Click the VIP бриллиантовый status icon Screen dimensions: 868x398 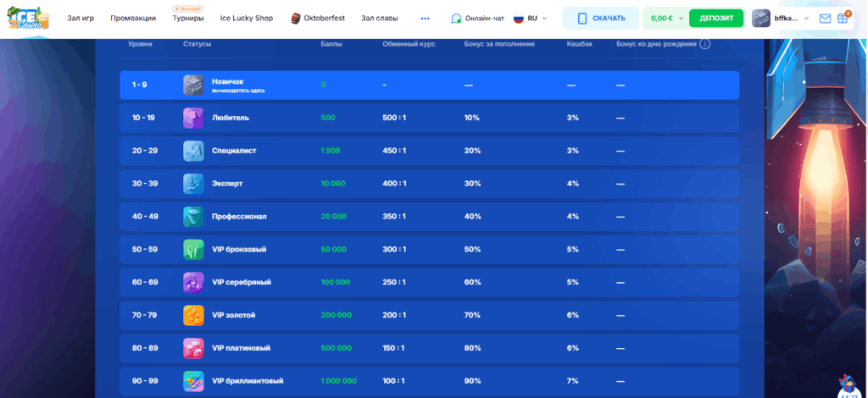click(193, 381)
